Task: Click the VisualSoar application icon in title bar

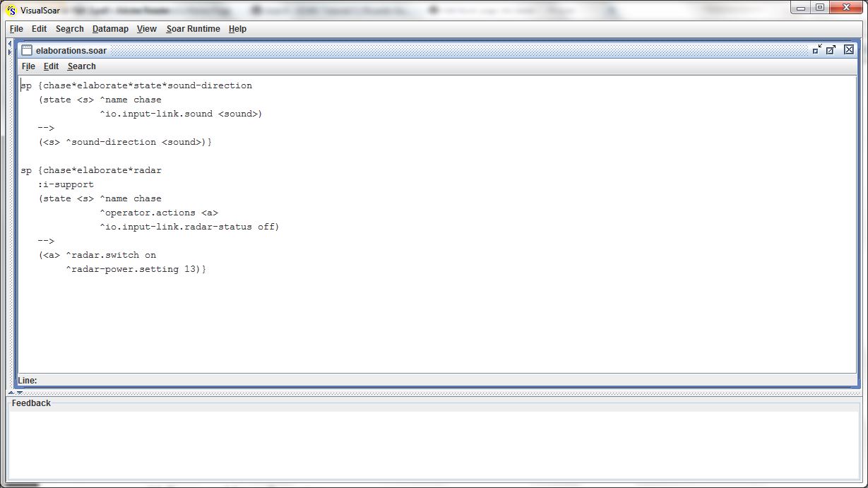Action: (11, 9)
